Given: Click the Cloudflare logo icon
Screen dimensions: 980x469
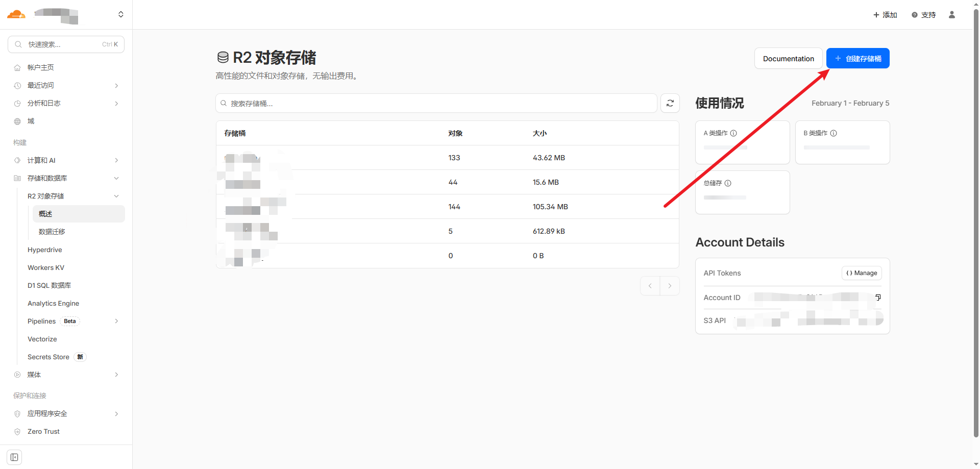Looking at the screenshot, I should (x=16, y=14).
